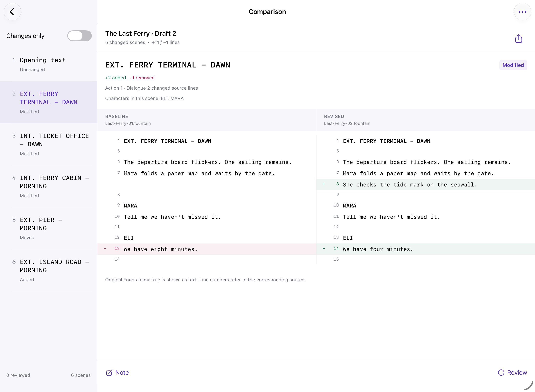
Task: Click 'Characters in this scene: ELI, MARA'
Action: click(x=144, y=98)
